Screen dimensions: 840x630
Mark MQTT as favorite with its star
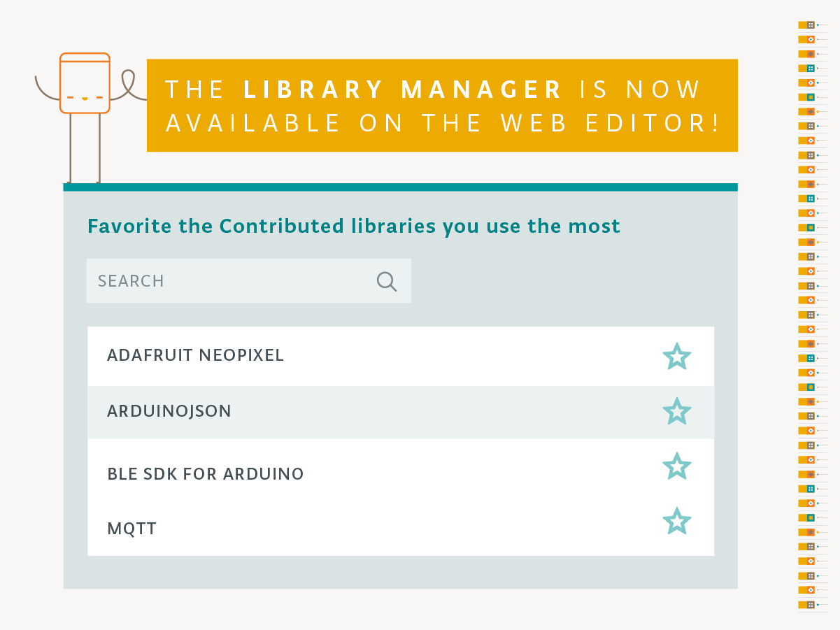pos(676,522)
